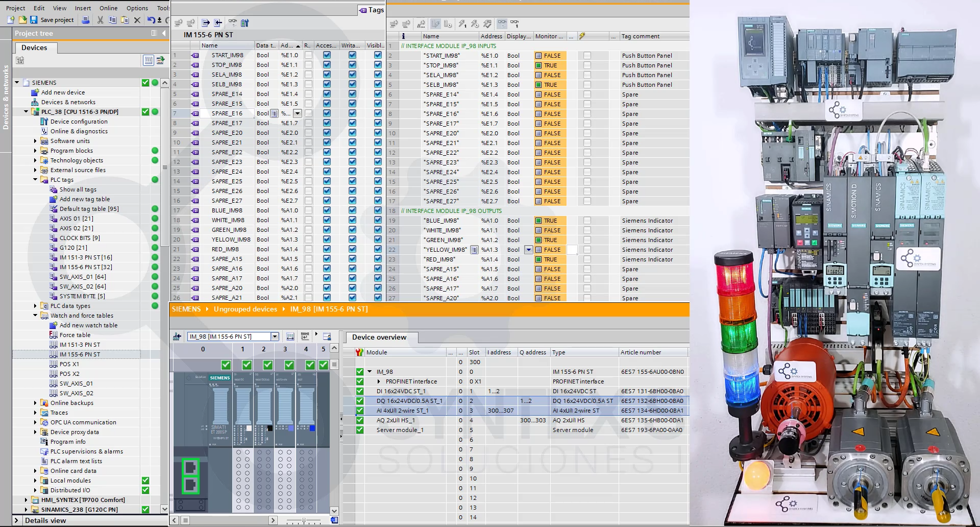Click Monitor once glasses icon in watch table
Screen dimensions: 980x527
pyautogui.click(x=514, y=23)
